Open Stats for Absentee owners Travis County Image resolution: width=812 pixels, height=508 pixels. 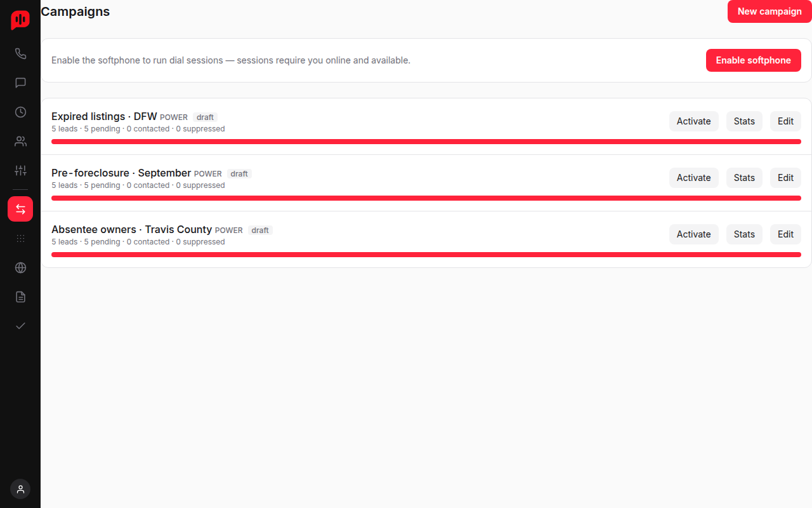coord(744,234)
